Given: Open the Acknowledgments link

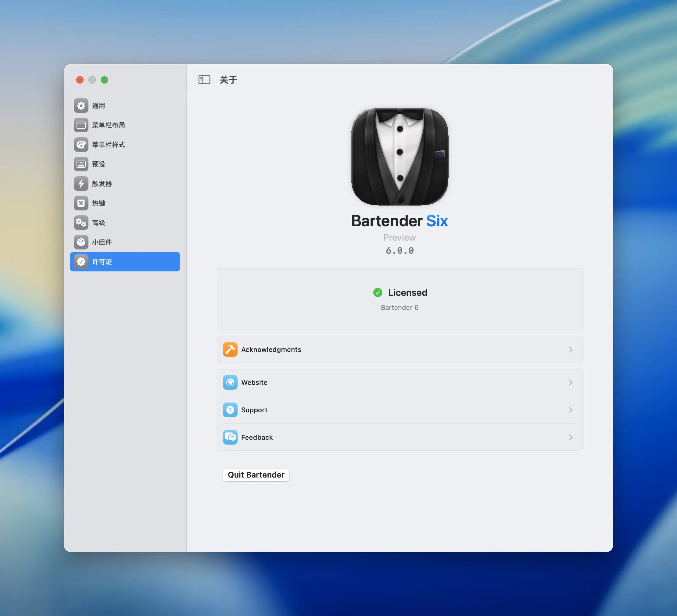Looking at the screenshot, I should (399, 349).
